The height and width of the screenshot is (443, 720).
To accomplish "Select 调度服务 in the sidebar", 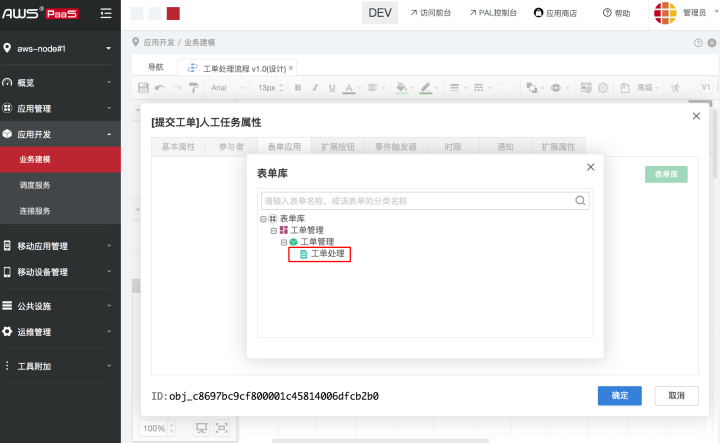I will coord(60,185).
